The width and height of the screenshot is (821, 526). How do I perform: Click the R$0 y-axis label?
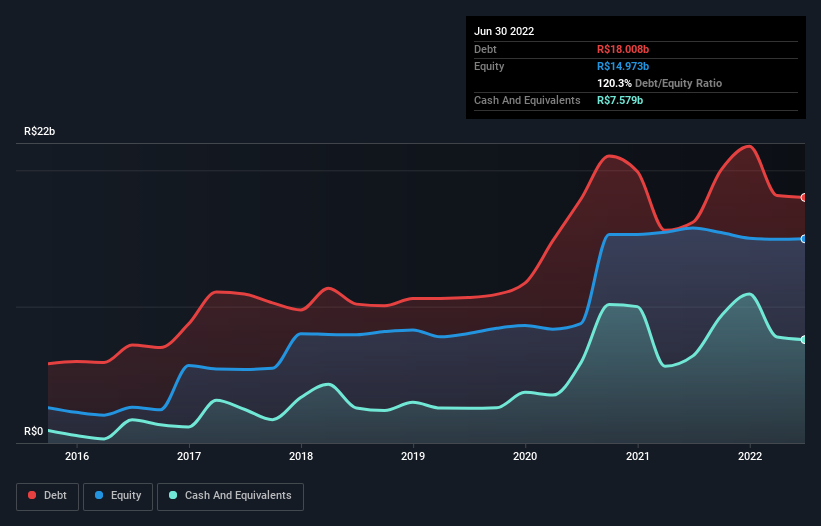[x=34, y=431]
